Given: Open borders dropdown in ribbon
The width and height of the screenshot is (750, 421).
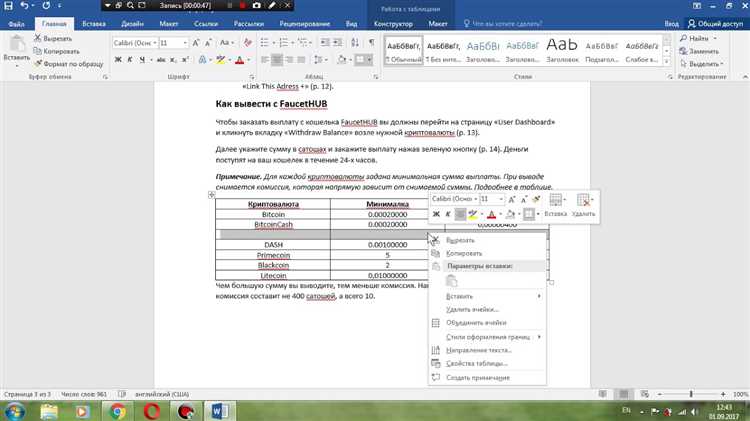Looking at the screenshot, I should tap(370, 60).
